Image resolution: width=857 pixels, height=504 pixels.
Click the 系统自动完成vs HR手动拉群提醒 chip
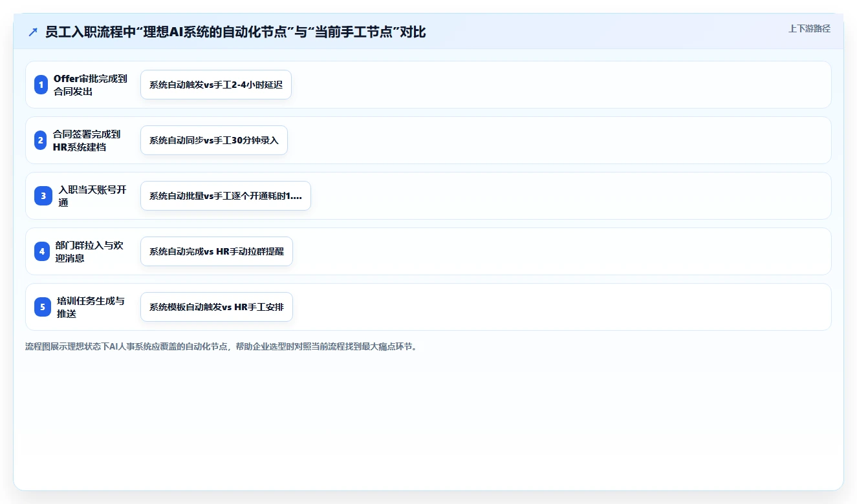pyautogui.click(x=217, y=251)
